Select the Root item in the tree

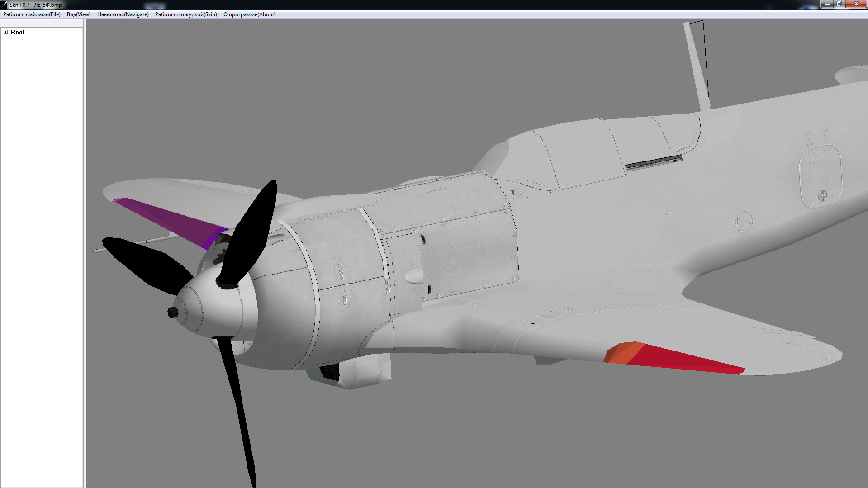click(18, 32)
